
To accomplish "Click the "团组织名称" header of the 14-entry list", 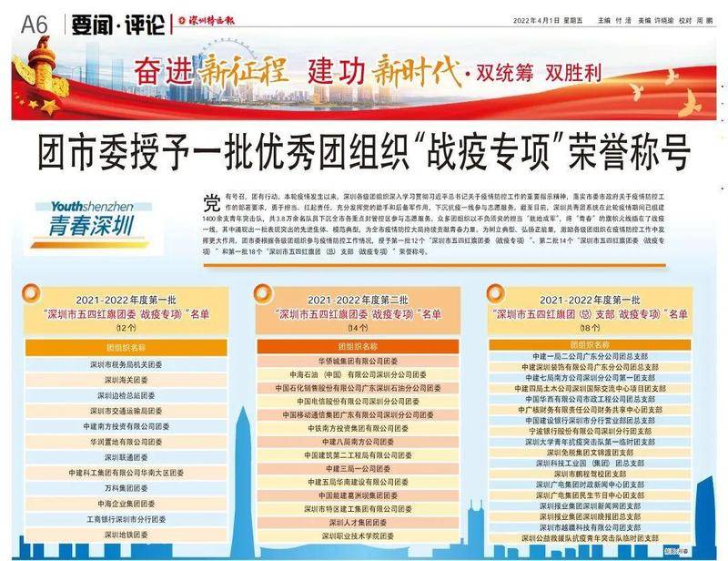I will 358,346.
